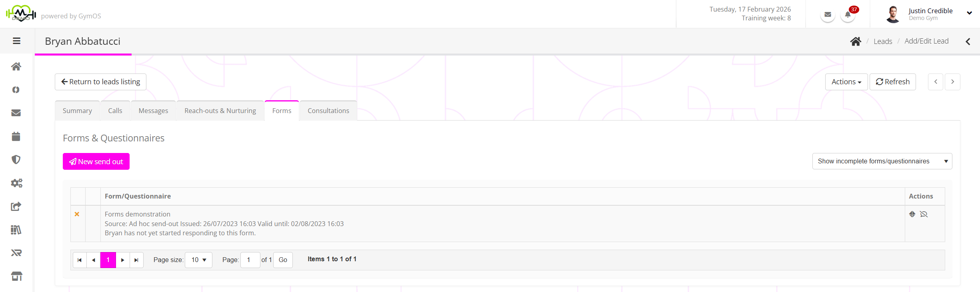Screen dimensions: 980x292
Task: Expand the Actions dropdown
Action: tap(846, 82)
